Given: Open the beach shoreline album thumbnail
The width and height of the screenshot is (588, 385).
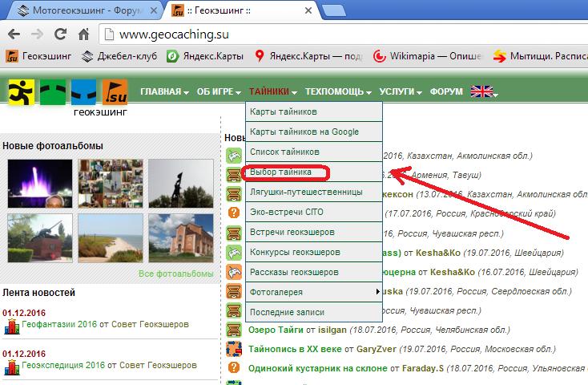Looking at the screenshot, I should 111,238.
